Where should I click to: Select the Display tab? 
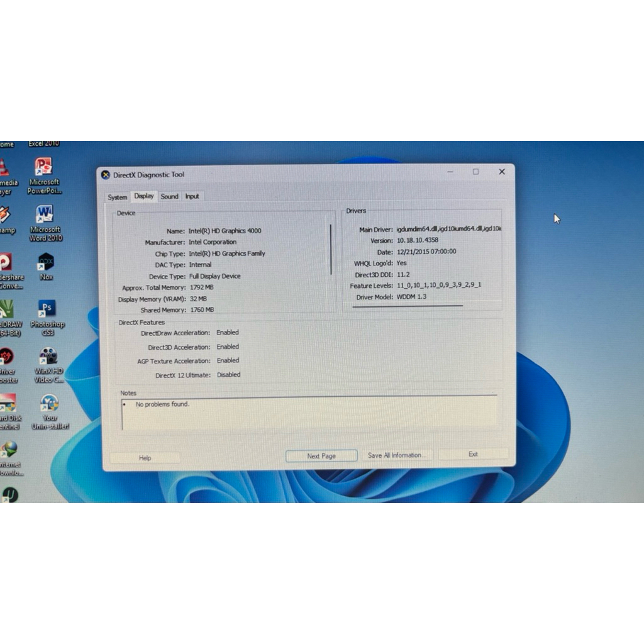(144, 196)
